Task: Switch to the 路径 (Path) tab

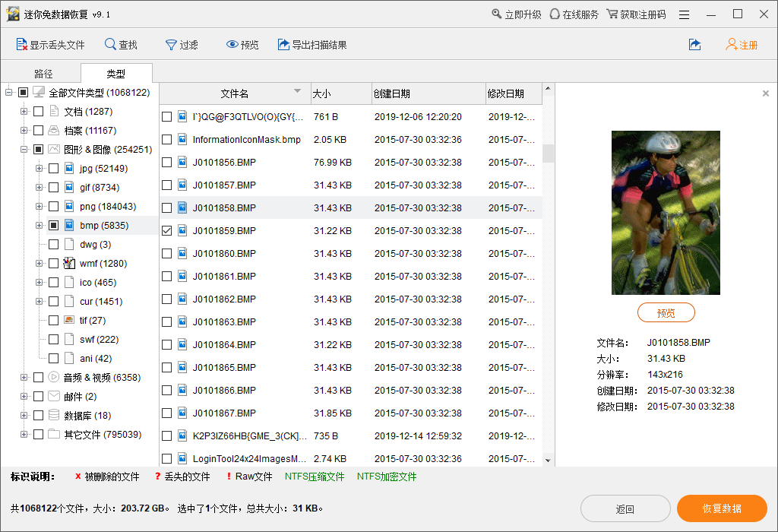Action: pos(43,74)
